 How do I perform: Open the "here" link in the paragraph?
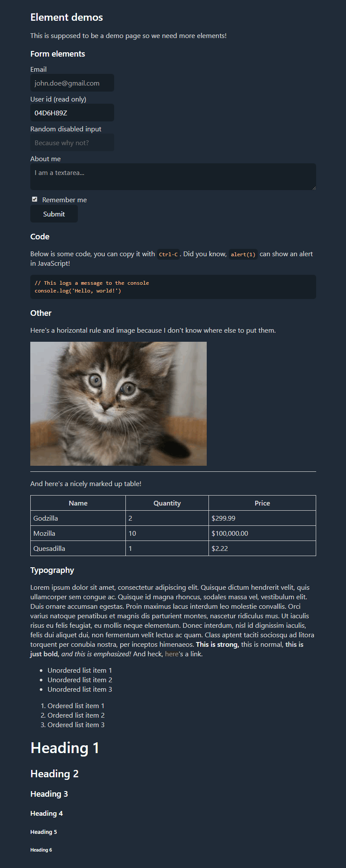(172, 654)
